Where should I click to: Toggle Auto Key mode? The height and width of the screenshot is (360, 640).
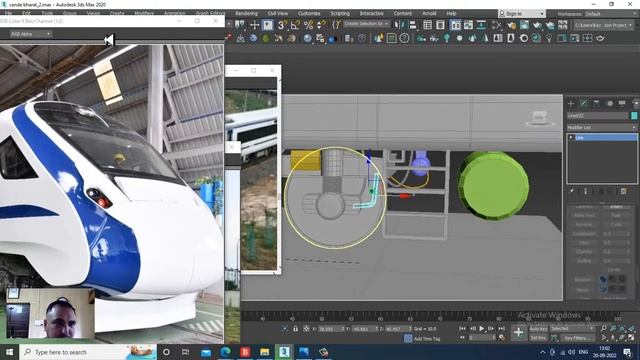click(538, 329)
